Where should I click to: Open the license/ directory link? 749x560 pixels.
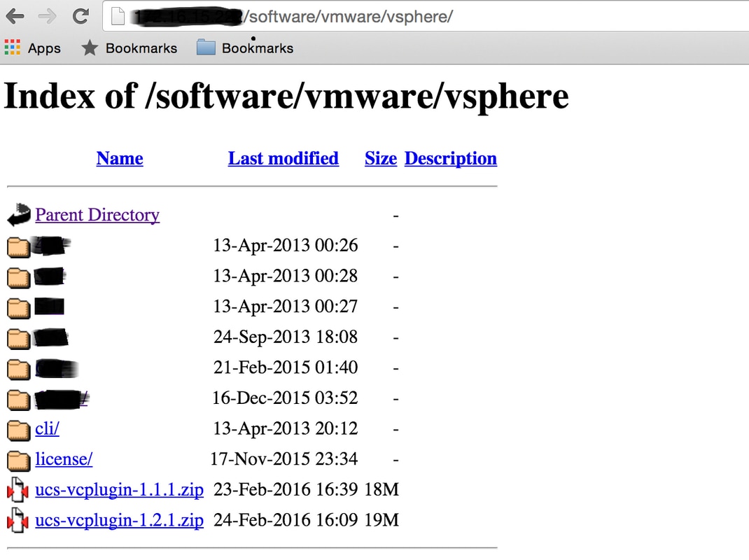click(64, 459)
